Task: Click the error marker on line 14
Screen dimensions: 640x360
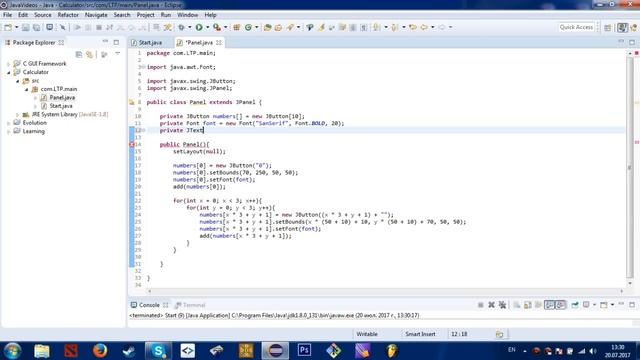Action: [132, 144]
